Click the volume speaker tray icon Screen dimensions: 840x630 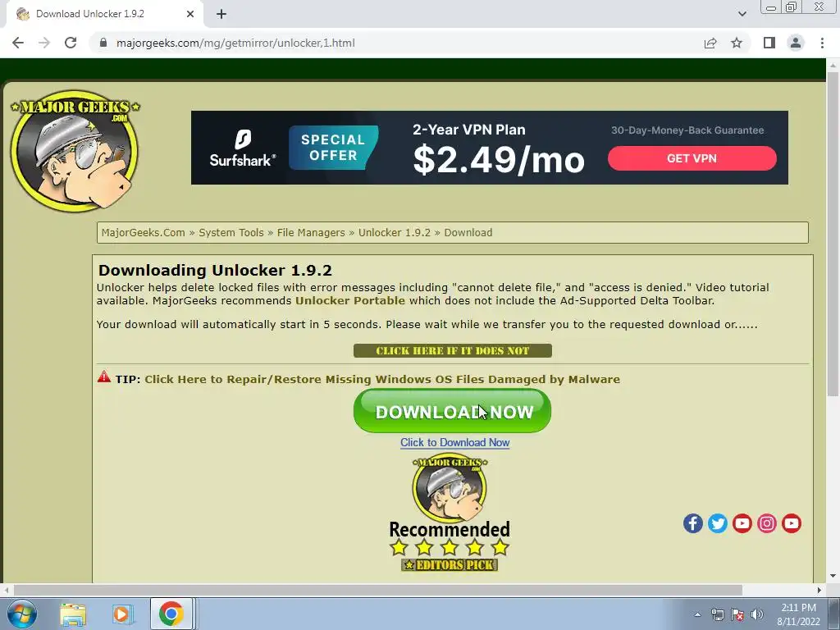pos(757,614)
